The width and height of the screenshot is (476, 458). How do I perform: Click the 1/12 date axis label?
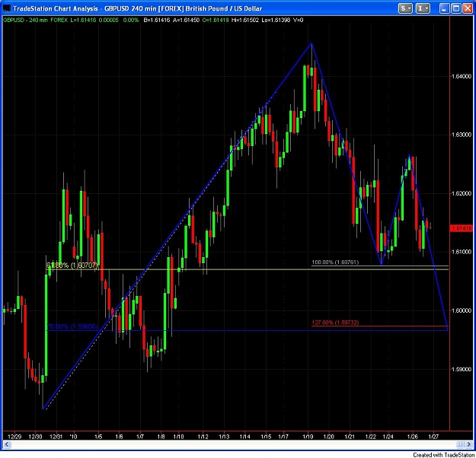tap(203, 437)
